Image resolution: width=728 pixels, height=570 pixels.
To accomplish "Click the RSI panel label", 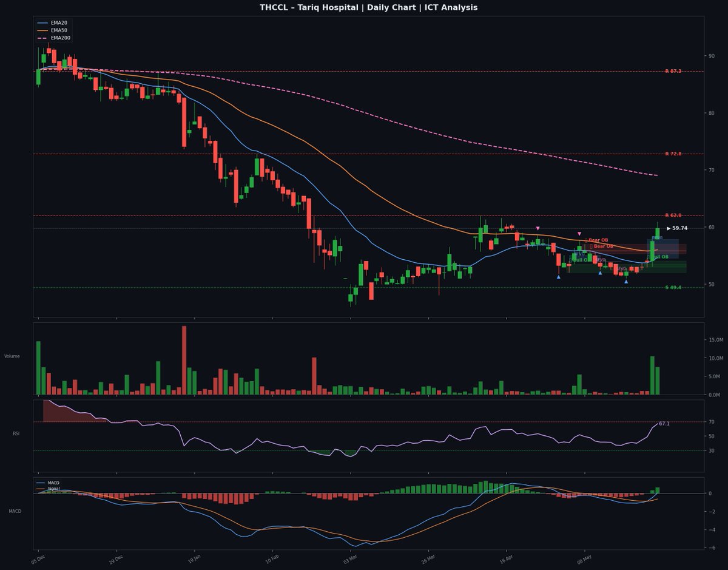I will (x=16, y=433).
